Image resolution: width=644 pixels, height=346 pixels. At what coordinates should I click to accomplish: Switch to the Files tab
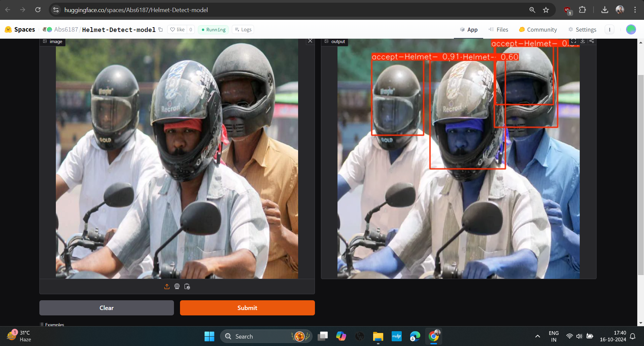coord(501,30)
